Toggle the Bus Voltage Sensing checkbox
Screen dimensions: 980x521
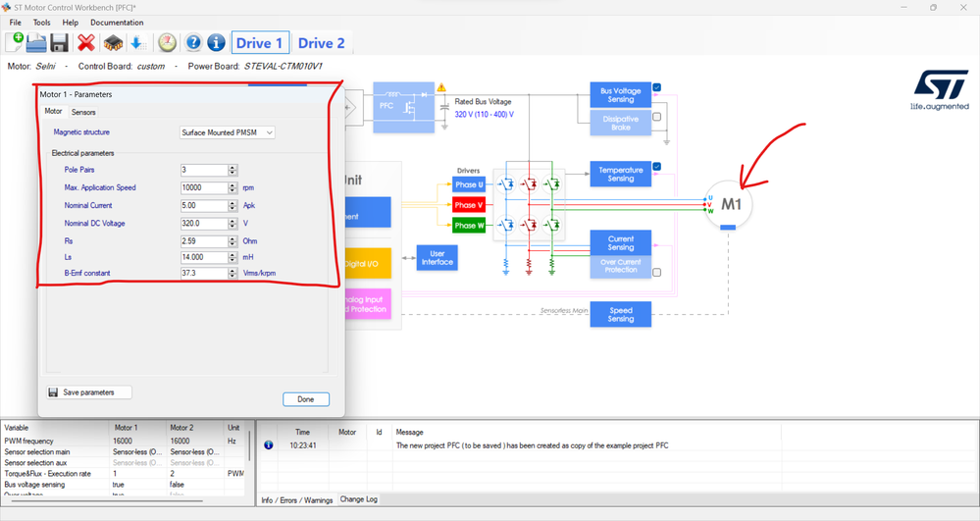657,87
